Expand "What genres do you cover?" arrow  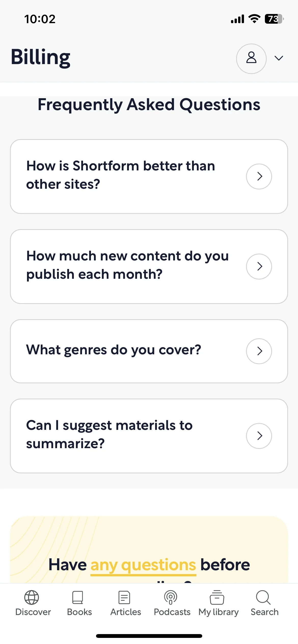click(259, 351)
